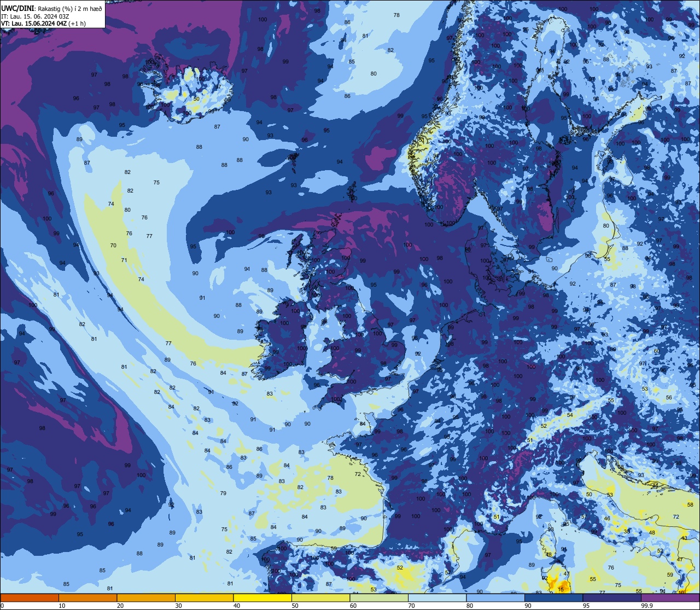Select the 80–90% light blue legend segment
This screenshot has height=610, width=700.
tap(495, 597)
